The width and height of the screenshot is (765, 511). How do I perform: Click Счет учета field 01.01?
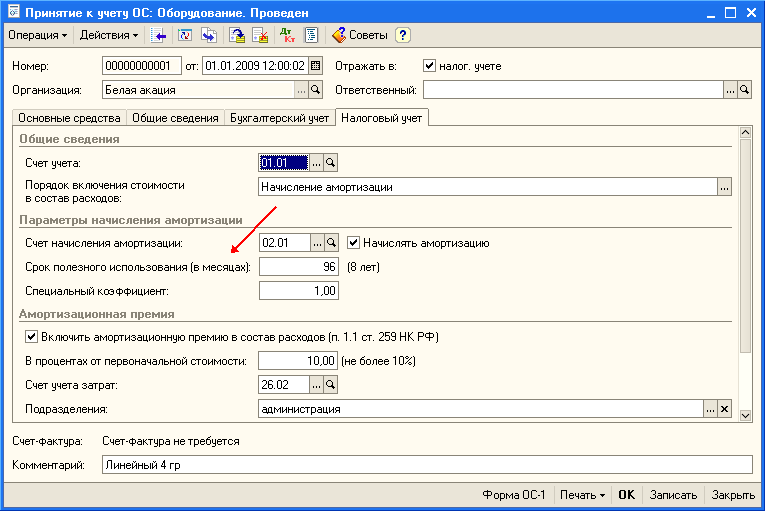pos(284,163)
